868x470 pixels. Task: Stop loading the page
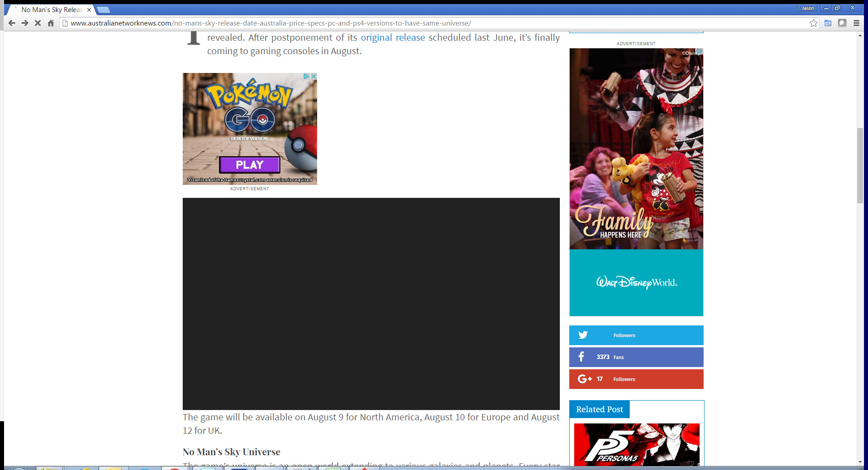click(38, 23)
